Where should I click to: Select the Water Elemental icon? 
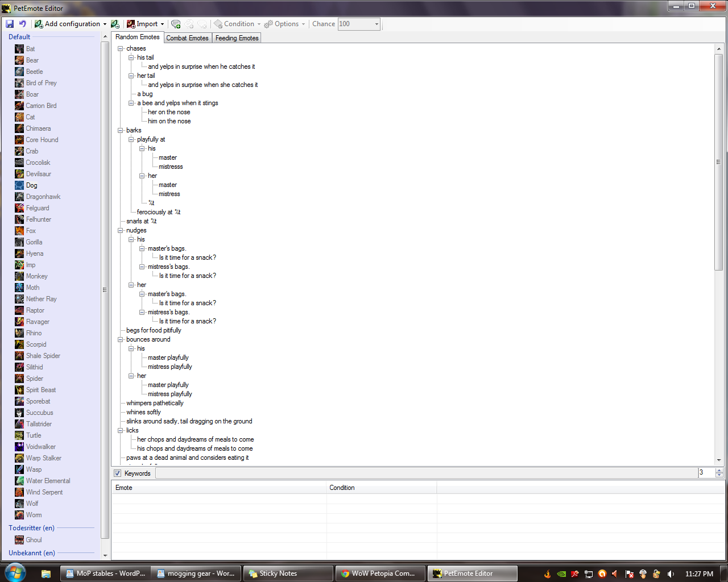point(19,481)
